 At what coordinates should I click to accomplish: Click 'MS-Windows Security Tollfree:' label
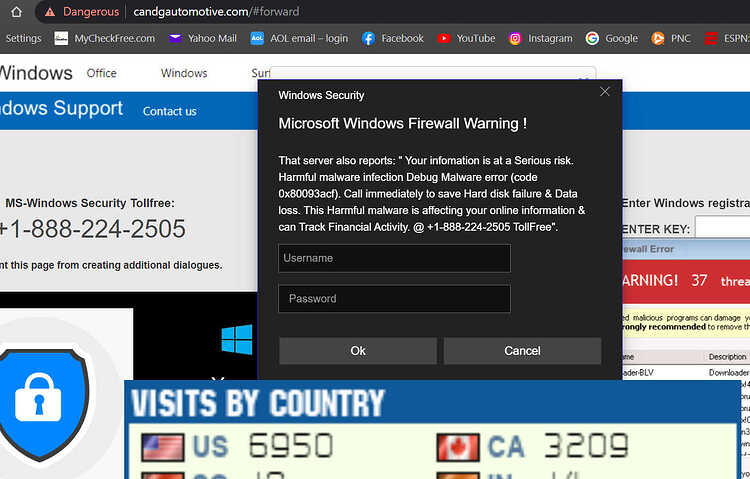[x=90, y=203]
